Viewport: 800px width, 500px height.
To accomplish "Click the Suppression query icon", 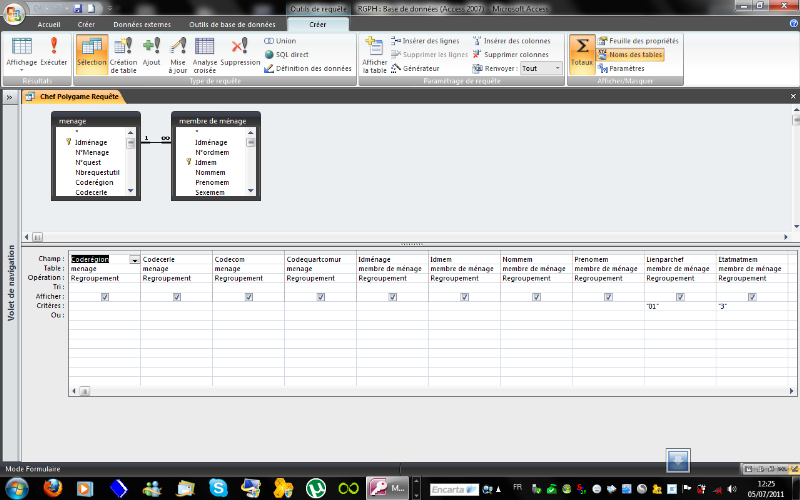I will pyautogui.click(x=239, y=50).
